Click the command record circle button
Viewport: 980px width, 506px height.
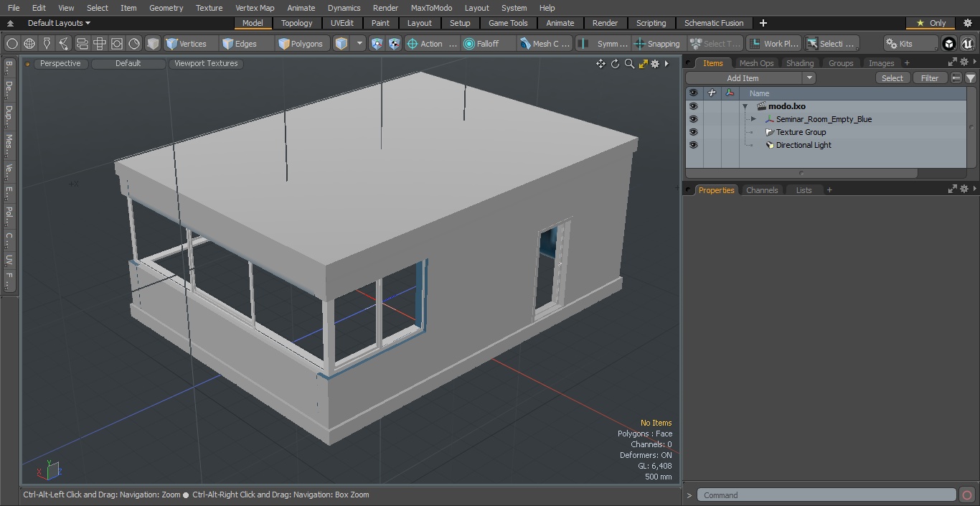(x=966, y=495)
